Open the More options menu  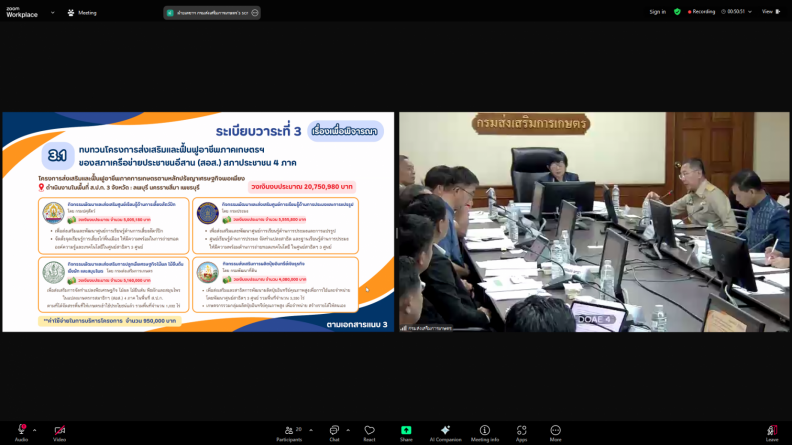[x=556, y=432]
